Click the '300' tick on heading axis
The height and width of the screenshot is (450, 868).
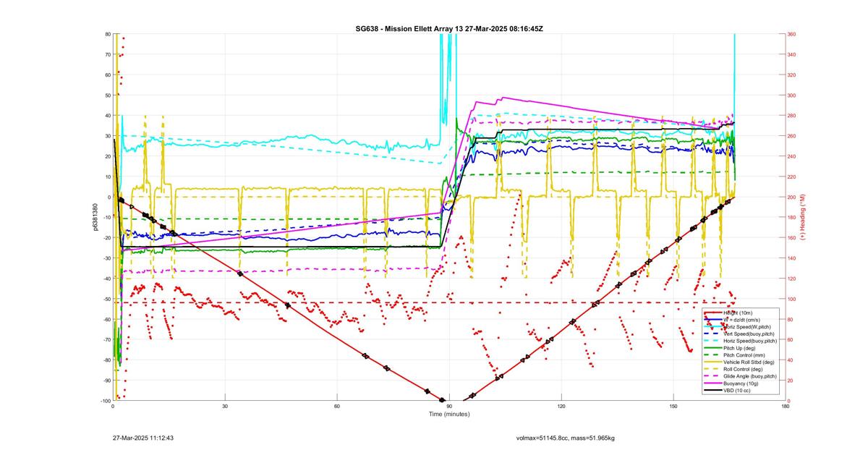pos(792,95)
